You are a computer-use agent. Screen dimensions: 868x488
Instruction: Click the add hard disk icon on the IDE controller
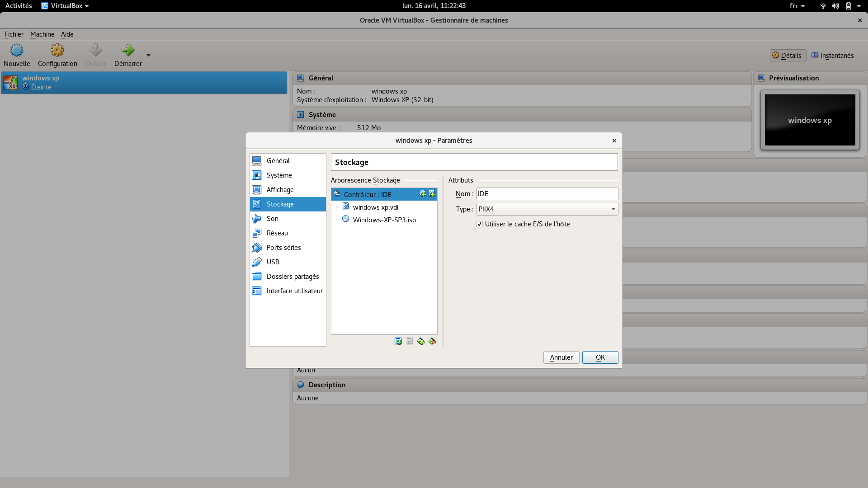pos(432,194)
